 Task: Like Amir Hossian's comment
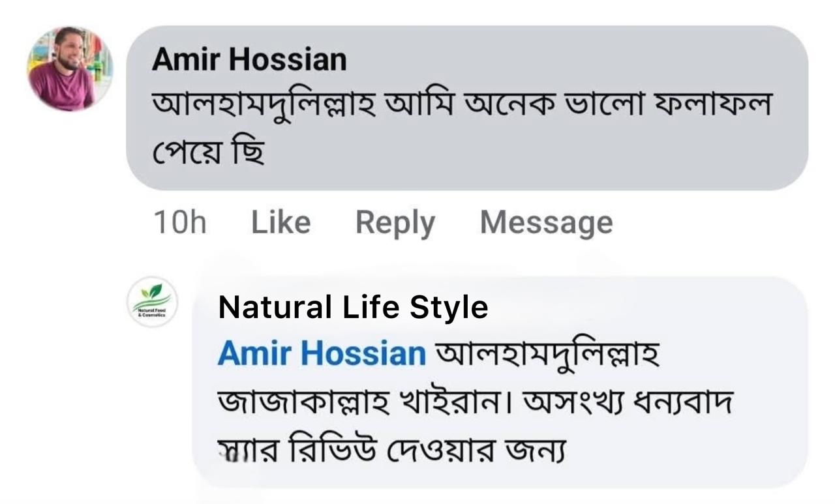pyautogui.click(x=280, y=222)
